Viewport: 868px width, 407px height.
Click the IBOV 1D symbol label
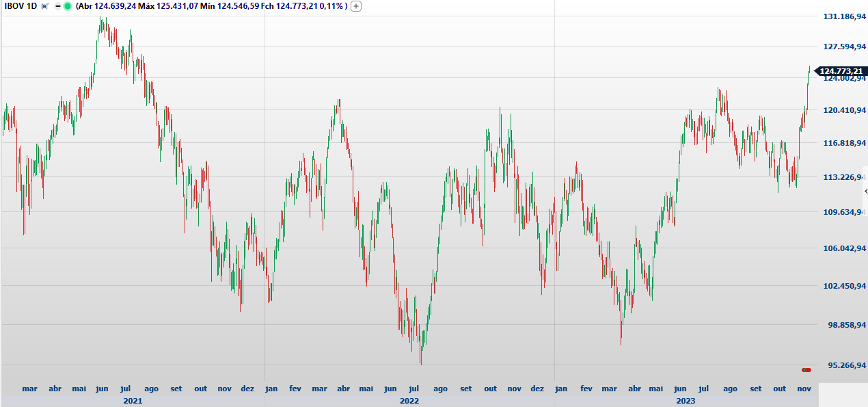click(21, 6)
